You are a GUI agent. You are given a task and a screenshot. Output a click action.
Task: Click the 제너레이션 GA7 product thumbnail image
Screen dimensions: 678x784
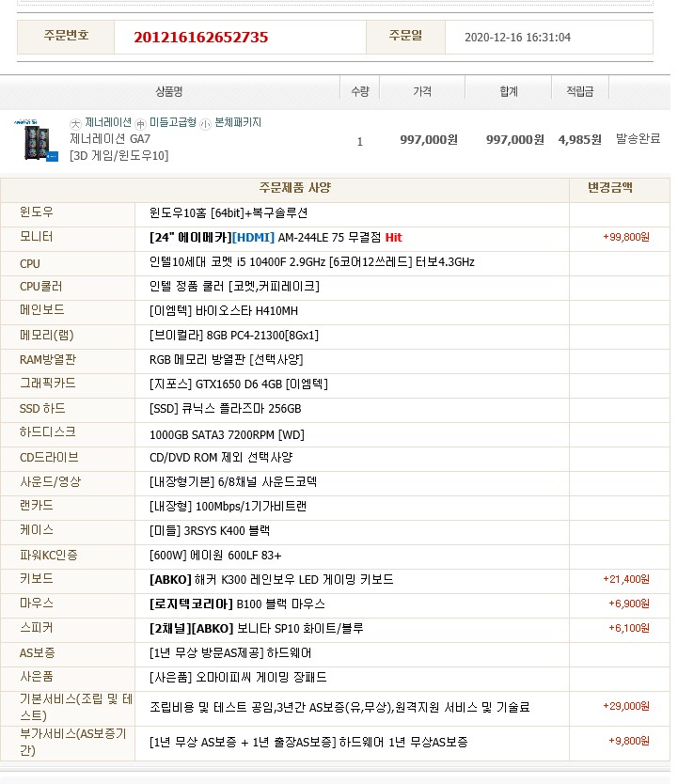(x=38, y=140)
